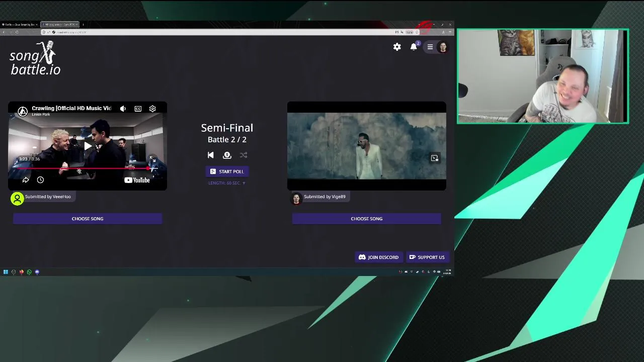Screen dimensions: 644x362
Task: Go to previous battle
Action: (210, 155)
